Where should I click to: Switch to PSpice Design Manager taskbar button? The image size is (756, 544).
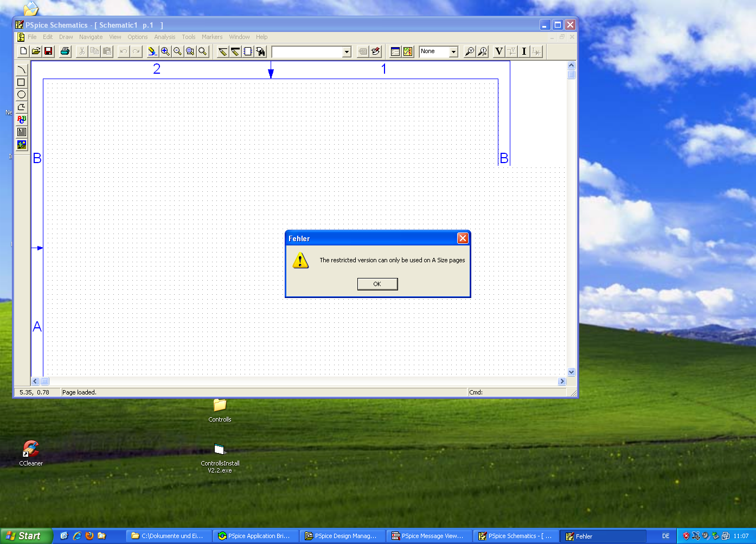[342, 536]
